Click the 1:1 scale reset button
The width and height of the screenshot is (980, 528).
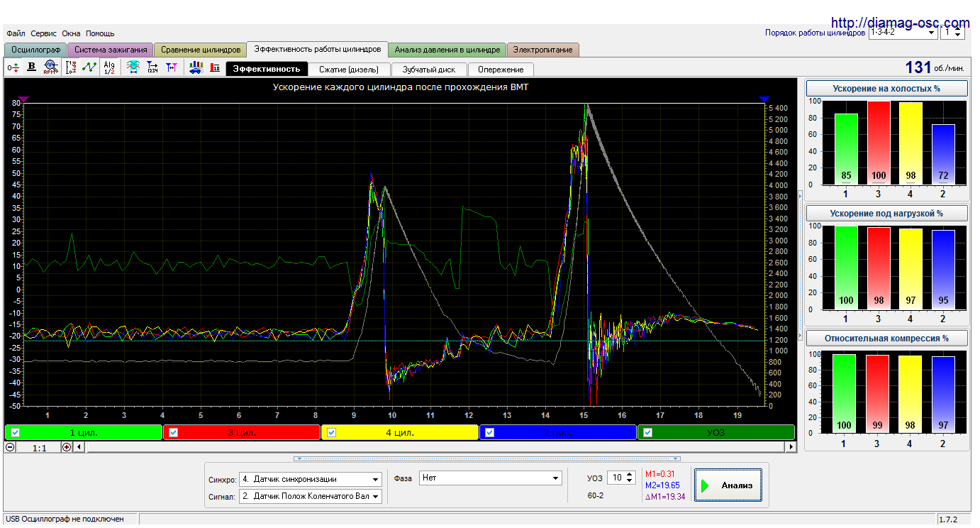[38, 448]
